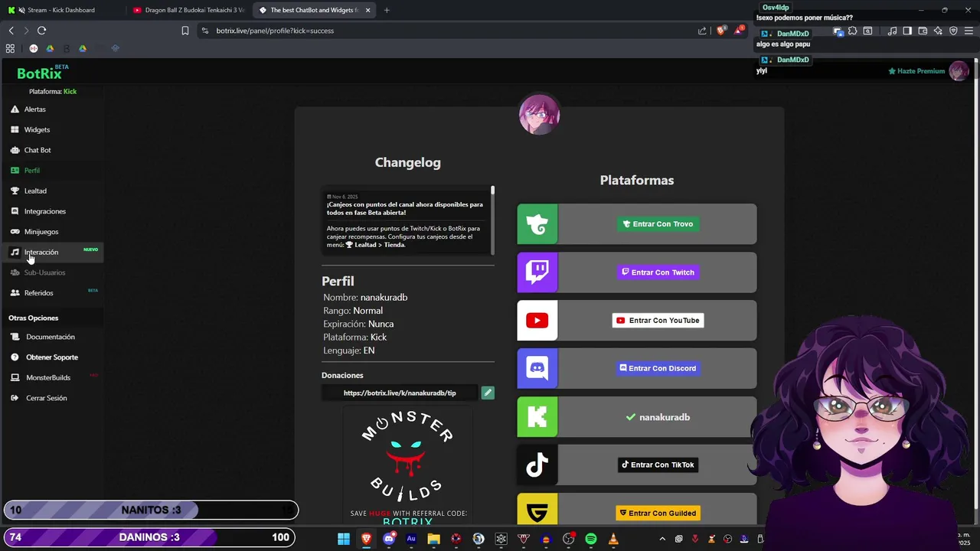Click the BotRix logo

(39, 73)
